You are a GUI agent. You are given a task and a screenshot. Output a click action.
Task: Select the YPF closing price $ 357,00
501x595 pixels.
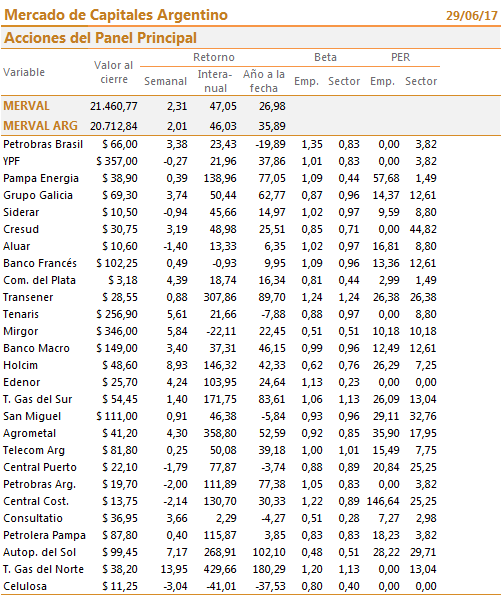(x=117, y=161)
